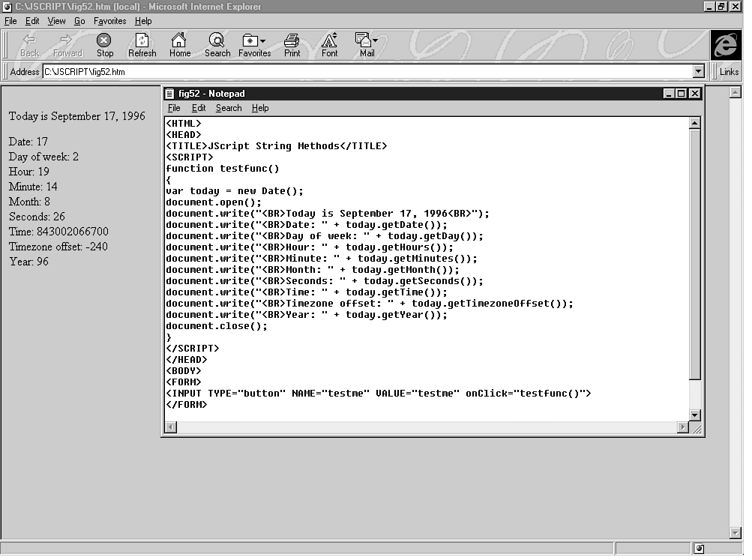Print the page with the Print icon
The width and height of the screenshot is (752, 560).
[x=292, y=44]
